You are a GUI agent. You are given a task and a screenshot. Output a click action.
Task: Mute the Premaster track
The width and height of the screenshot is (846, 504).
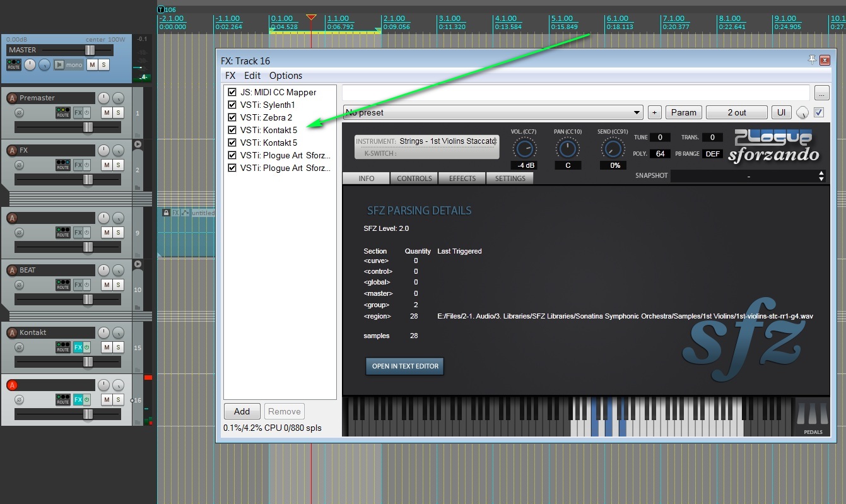pos(107,113)
